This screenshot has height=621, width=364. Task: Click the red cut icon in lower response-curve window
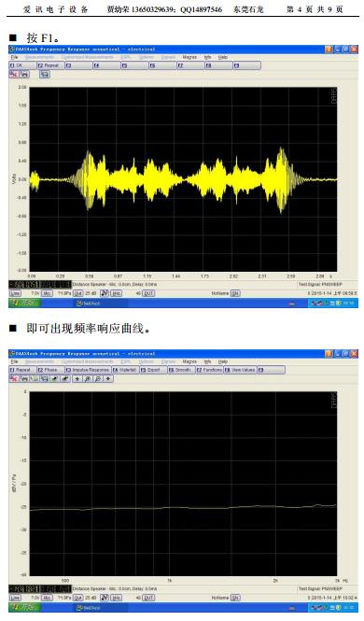14,378
